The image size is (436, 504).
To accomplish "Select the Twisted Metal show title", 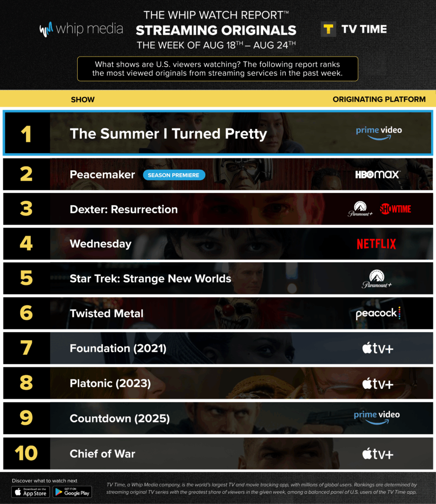I will pos(106,314).
